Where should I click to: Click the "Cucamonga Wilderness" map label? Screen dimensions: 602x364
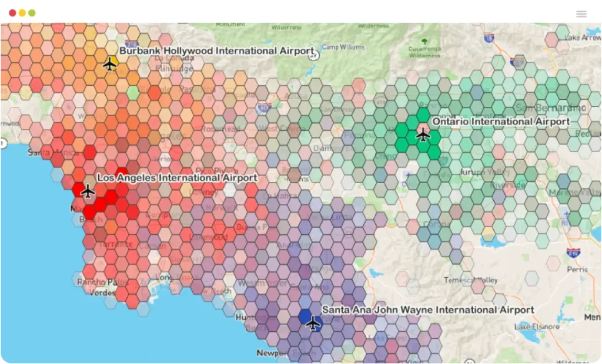(424, 52)
